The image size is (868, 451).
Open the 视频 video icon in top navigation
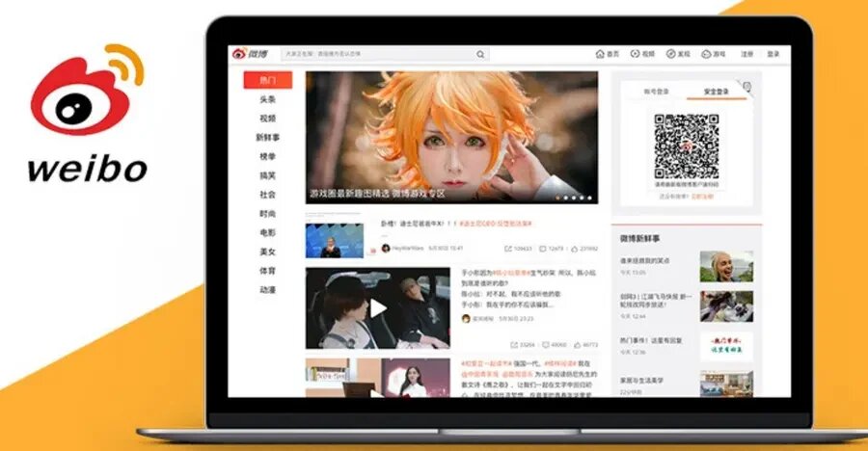coord(635,54)
